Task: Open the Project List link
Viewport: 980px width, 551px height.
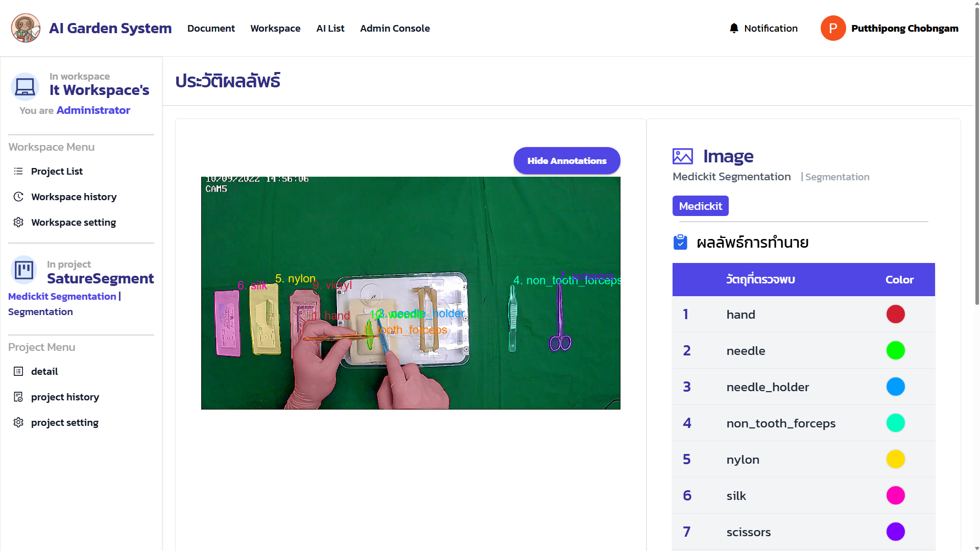Action: (x=57, y=171)
